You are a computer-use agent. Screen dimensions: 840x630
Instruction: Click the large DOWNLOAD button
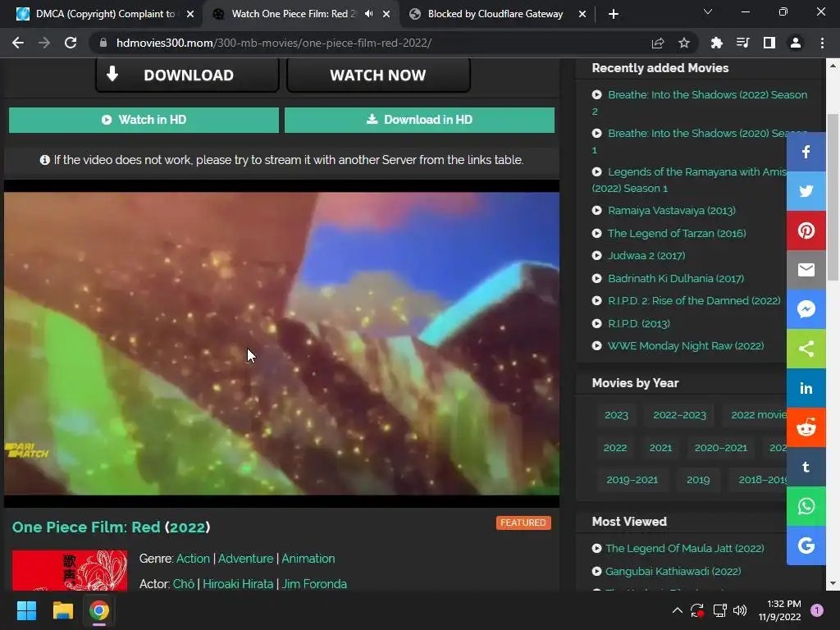point(187,75)
